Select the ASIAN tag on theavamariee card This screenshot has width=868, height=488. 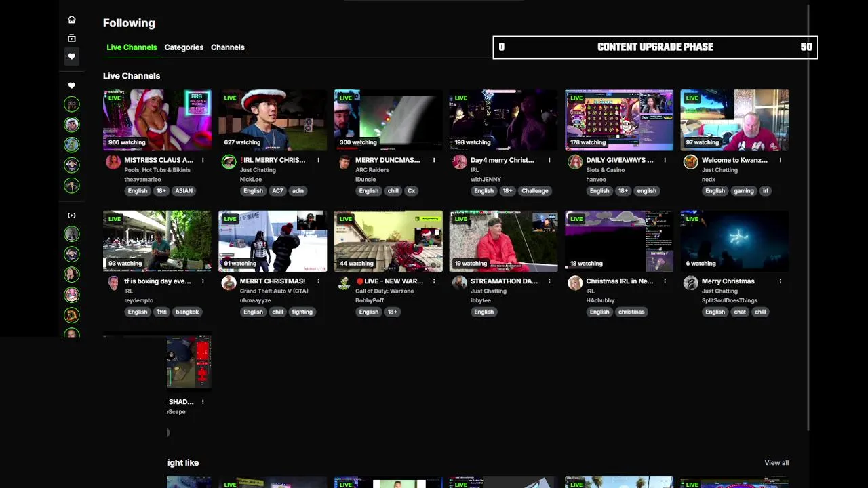184,191
